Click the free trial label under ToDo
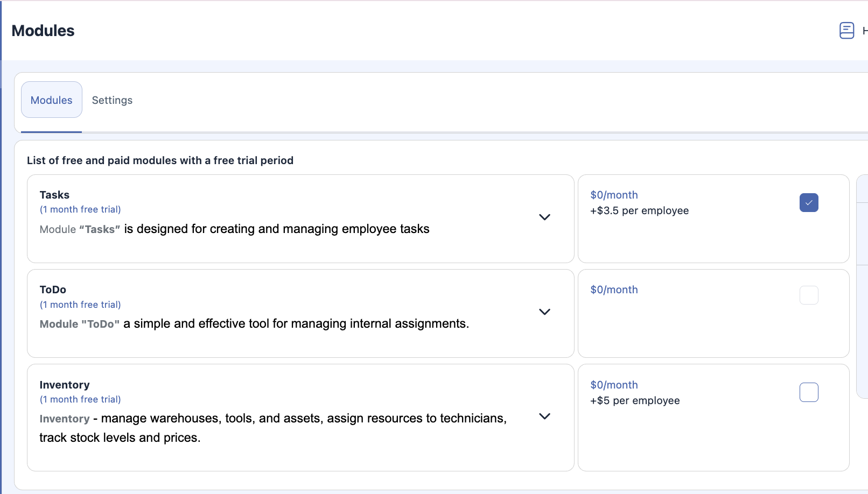868x494 pixels. (80, 305)
